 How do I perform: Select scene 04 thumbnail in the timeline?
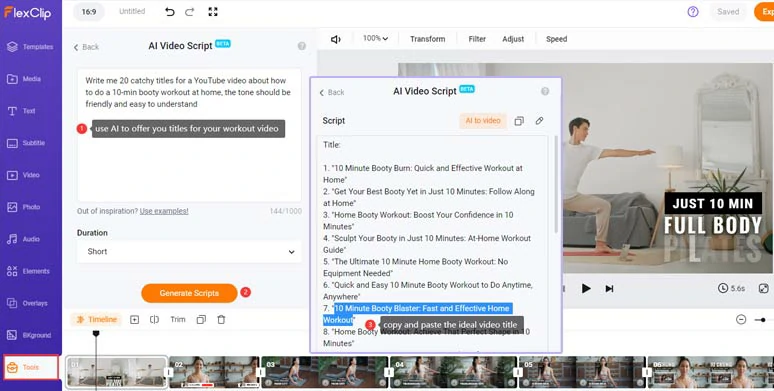pyautogui.click(x=454, y=372)
